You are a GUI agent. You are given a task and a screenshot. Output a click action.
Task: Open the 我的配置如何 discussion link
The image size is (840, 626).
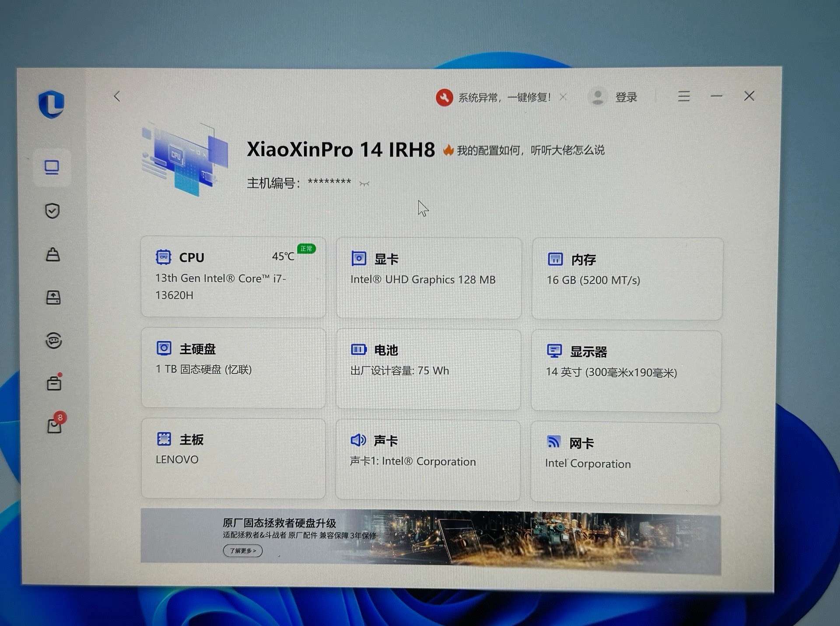click(x=530, y=150)
